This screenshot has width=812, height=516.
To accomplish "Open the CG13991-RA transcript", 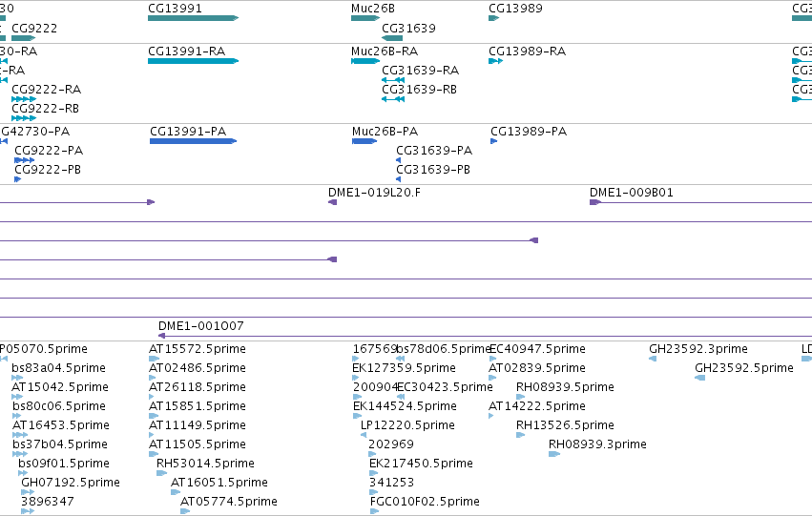I will [193, 61].
